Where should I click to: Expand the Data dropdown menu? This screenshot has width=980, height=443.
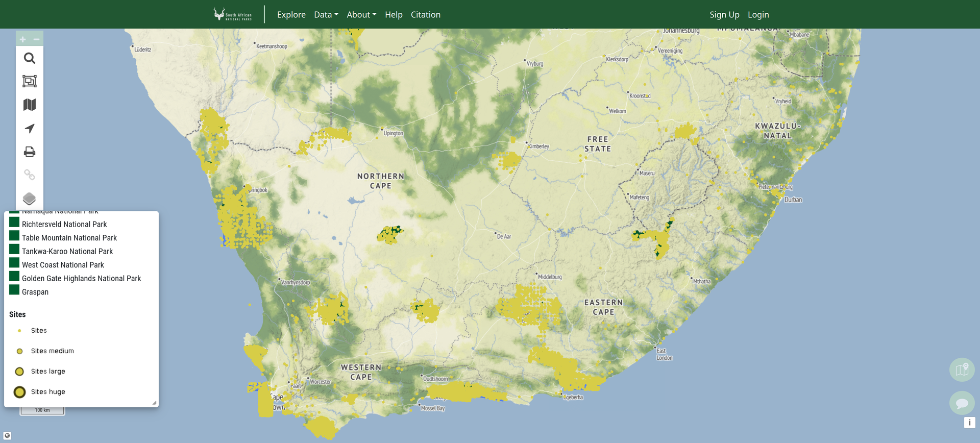click(x=326, y=15)
